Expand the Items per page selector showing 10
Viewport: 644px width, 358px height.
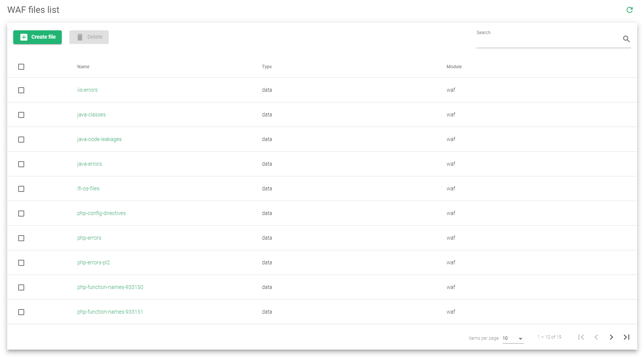click(513, 338)
